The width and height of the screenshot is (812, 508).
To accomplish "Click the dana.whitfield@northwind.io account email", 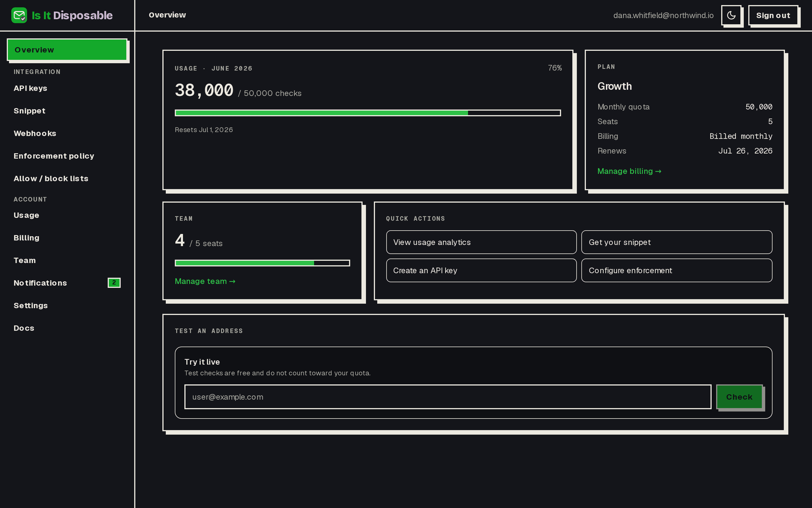I will 663,16.
